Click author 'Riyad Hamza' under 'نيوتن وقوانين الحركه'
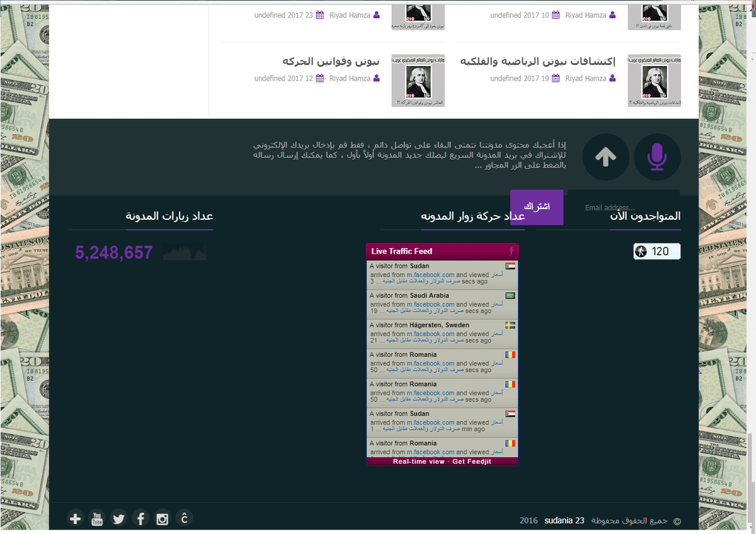Screen dimensions: 756x534 click(350, 79)
